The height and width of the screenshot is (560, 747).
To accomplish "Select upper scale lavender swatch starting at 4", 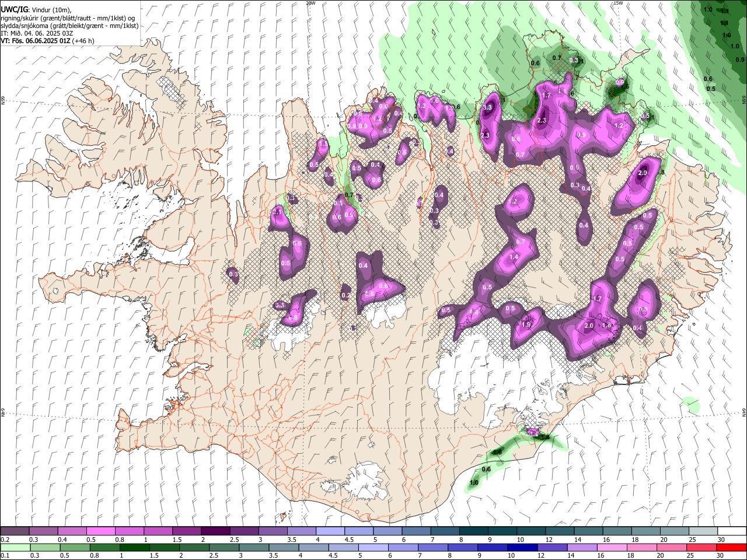I will coord(330,531).
